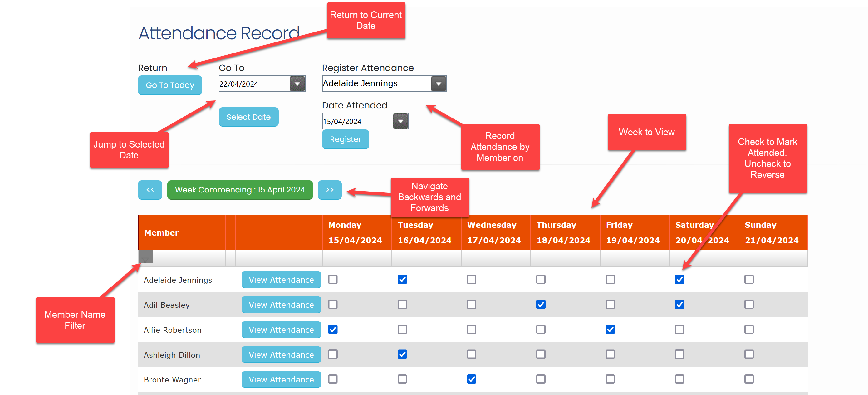Click into the Go To date field
Screen dimensions: 868x395
click(253, 84)
